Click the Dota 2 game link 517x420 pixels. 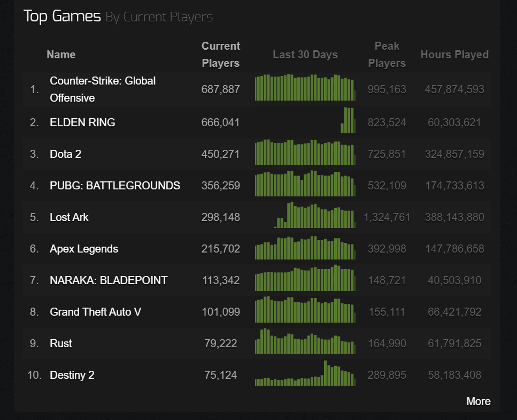[x=65, y=154]
